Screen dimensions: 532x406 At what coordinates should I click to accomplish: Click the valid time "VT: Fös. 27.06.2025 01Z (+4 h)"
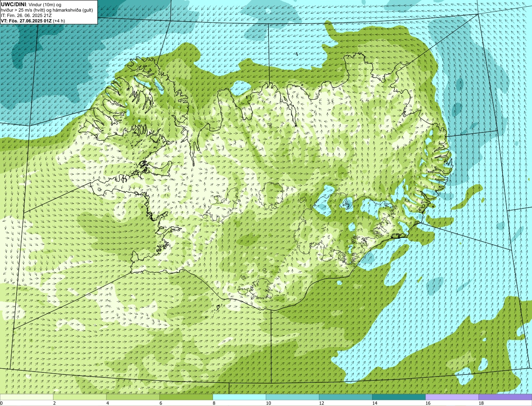coord(33,20)
